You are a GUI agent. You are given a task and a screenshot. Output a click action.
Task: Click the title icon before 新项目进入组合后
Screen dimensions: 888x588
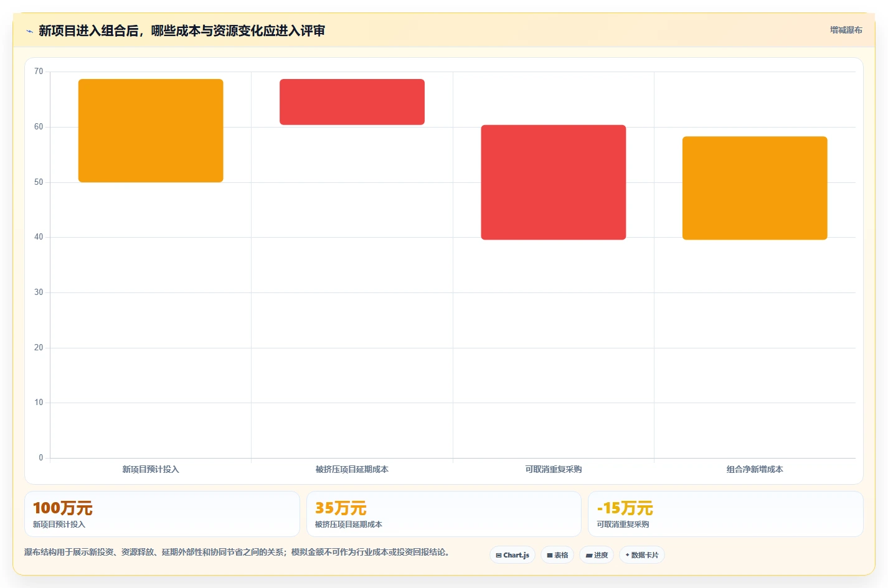coord(29,31)
